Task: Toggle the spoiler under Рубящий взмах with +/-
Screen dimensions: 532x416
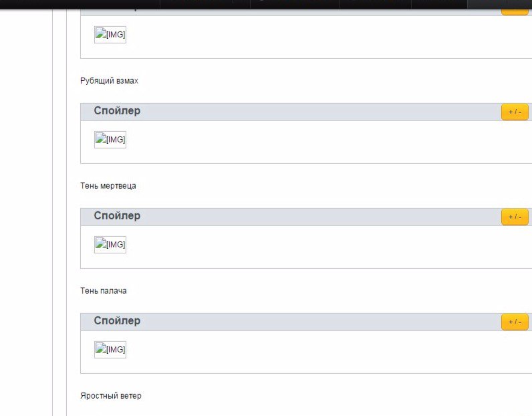Action: 515,112
